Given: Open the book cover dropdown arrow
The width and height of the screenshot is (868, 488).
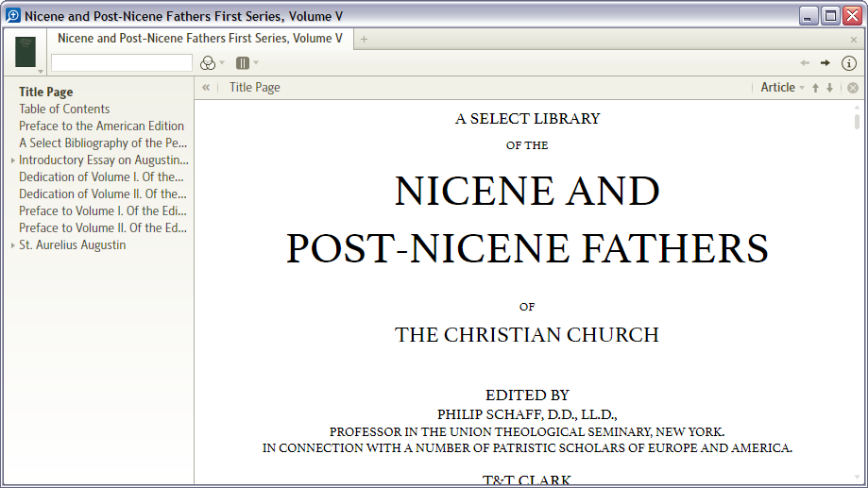Looking at the screenshot, I should [41, 71].
